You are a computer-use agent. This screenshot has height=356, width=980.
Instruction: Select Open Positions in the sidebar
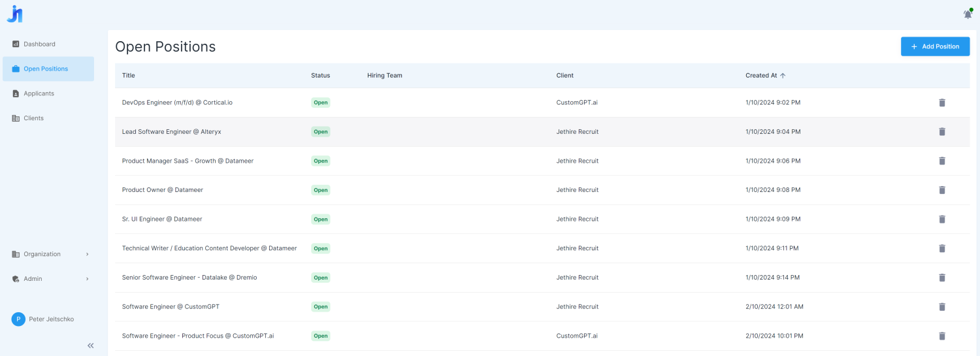[48, 69]
